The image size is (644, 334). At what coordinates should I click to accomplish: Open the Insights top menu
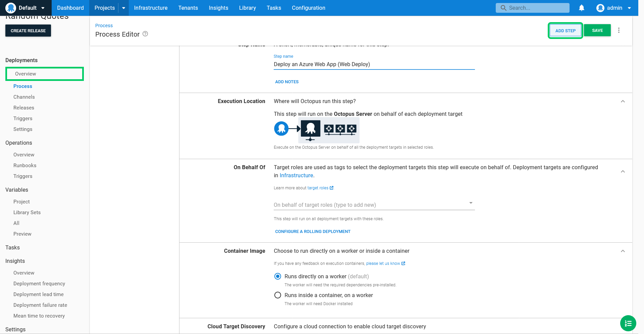(x=218, y=8)
